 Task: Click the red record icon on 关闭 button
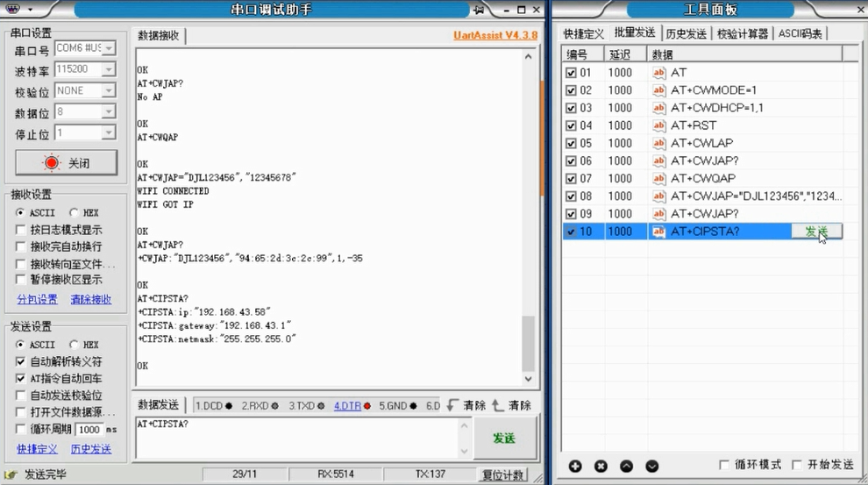[52, 163]
